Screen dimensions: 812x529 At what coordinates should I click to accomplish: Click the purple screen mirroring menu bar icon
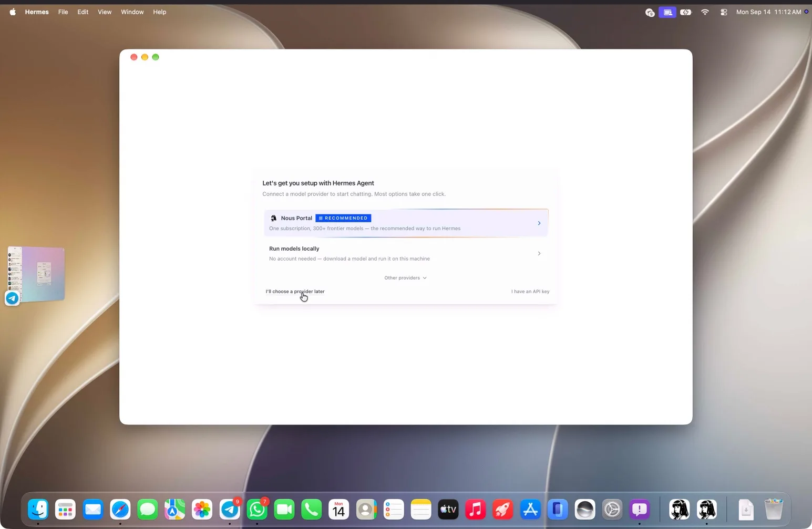(667, 12)
